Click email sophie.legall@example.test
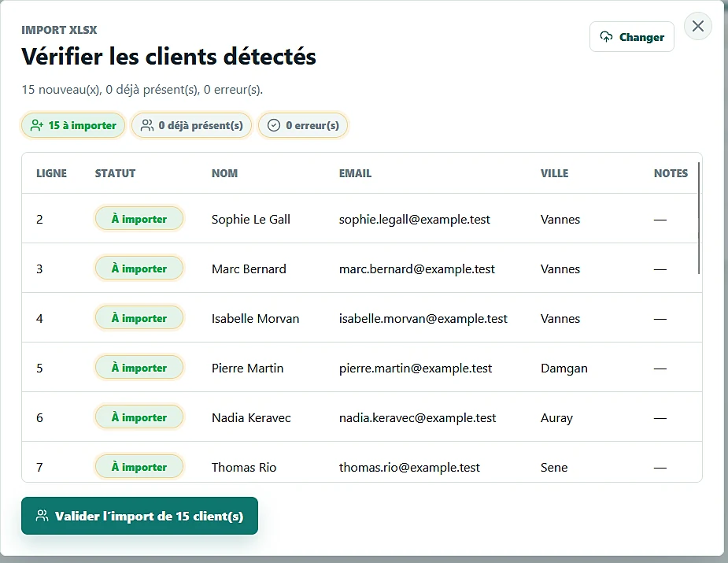 coord(415,219)
